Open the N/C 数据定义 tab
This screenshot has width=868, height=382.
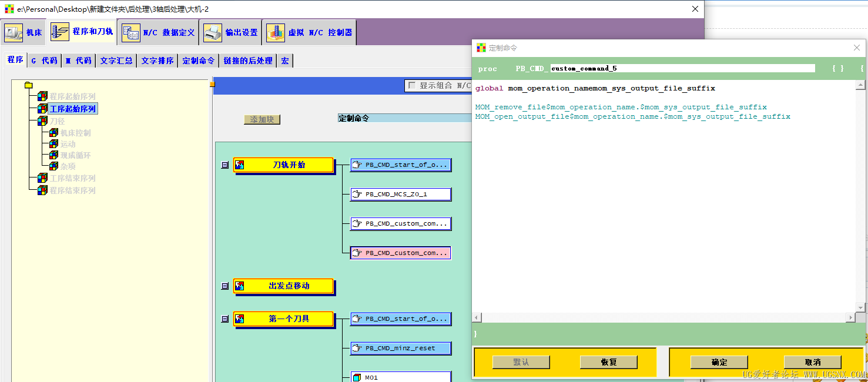158,32
